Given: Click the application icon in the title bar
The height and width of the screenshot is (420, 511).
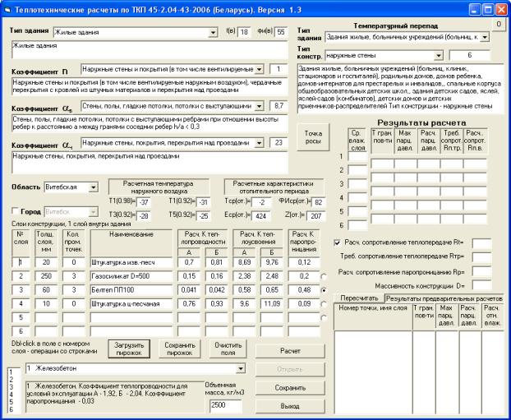Looking at the screenshot, I should click(x=7, y=10).
